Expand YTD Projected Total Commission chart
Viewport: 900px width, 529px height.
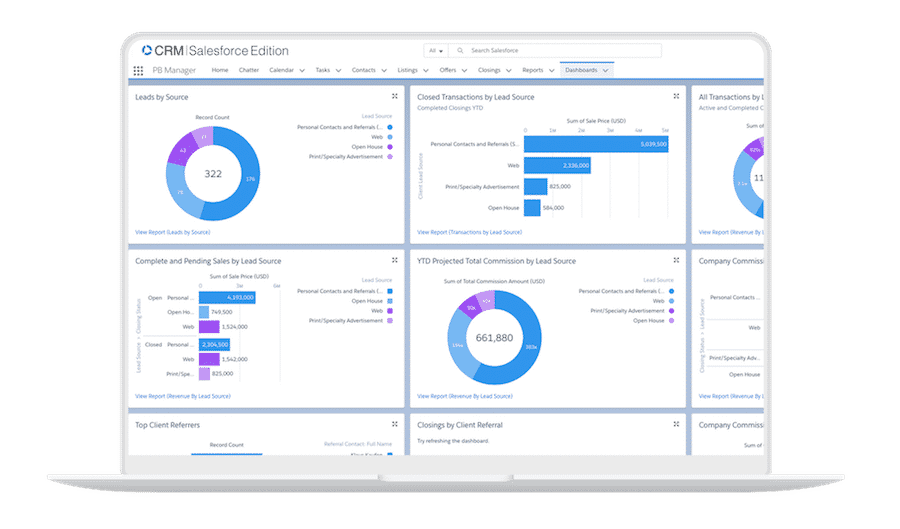(x=677, y=261)
